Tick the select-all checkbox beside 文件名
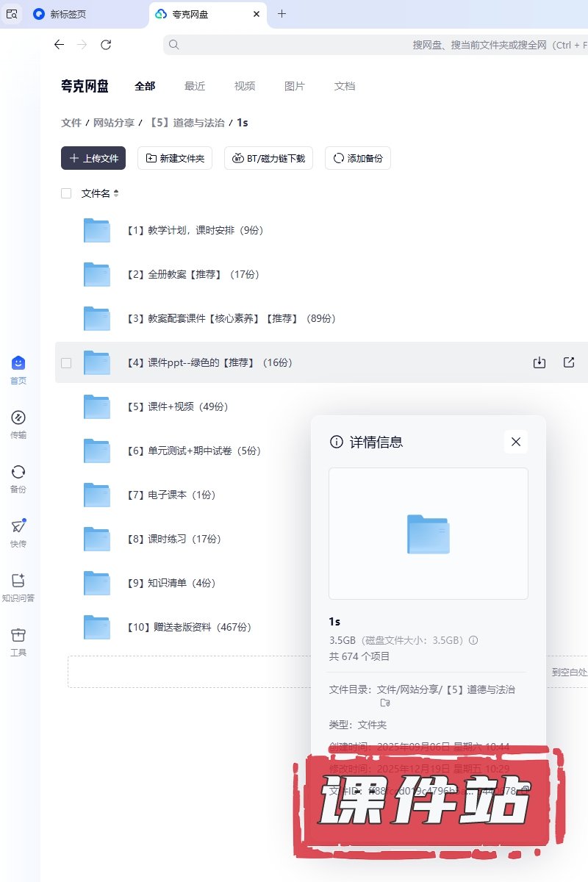Viewport: 588px width, 882px height. (x=66, y=193)
